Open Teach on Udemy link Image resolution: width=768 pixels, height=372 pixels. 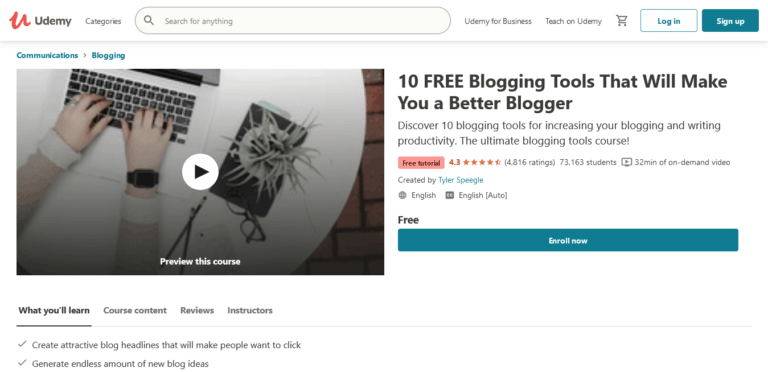coord(574,21)
